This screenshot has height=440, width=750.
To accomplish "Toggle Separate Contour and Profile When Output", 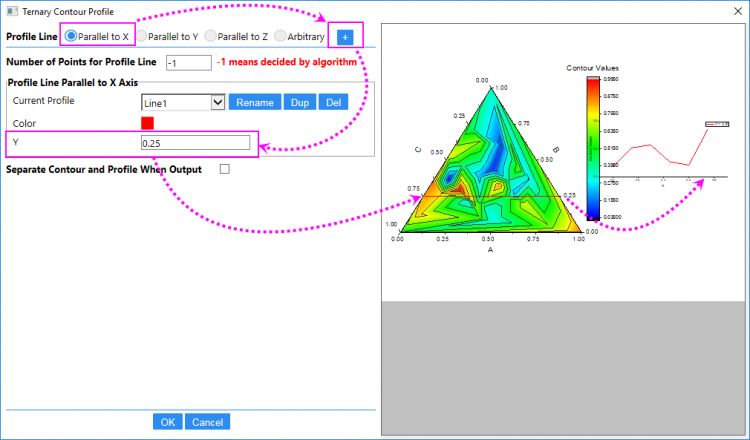I will coord(224,169).
